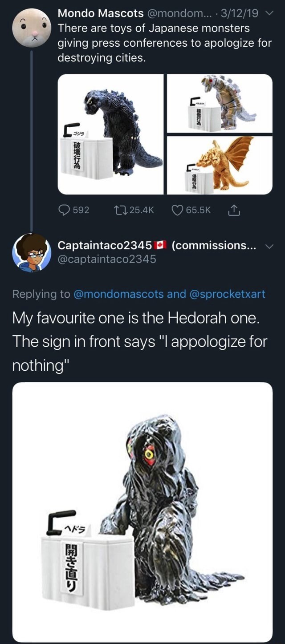The height and width of the screenshot is (644, 285).
Task: Tap the Mondo Mascots display name
Action: 101,13
